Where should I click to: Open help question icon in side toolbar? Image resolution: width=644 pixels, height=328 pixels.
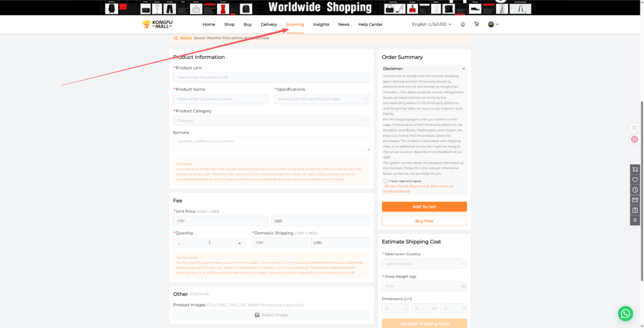point(635,210)
